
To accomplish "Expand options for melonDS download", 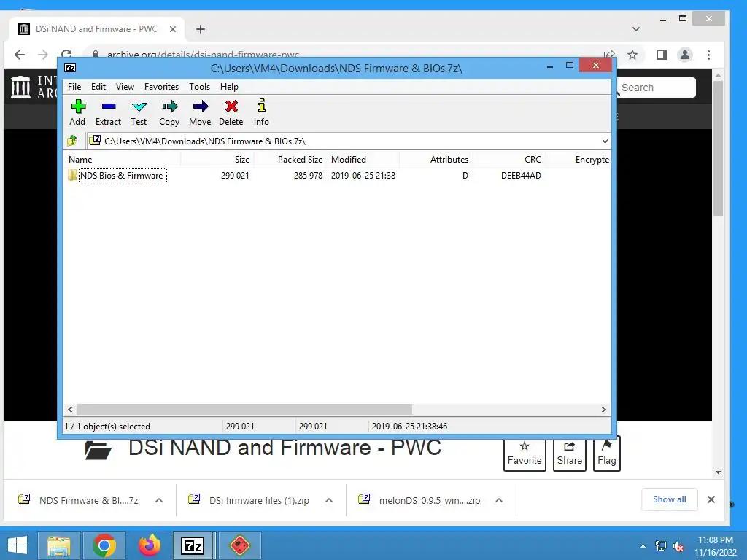I will click(x=499, y=500).
